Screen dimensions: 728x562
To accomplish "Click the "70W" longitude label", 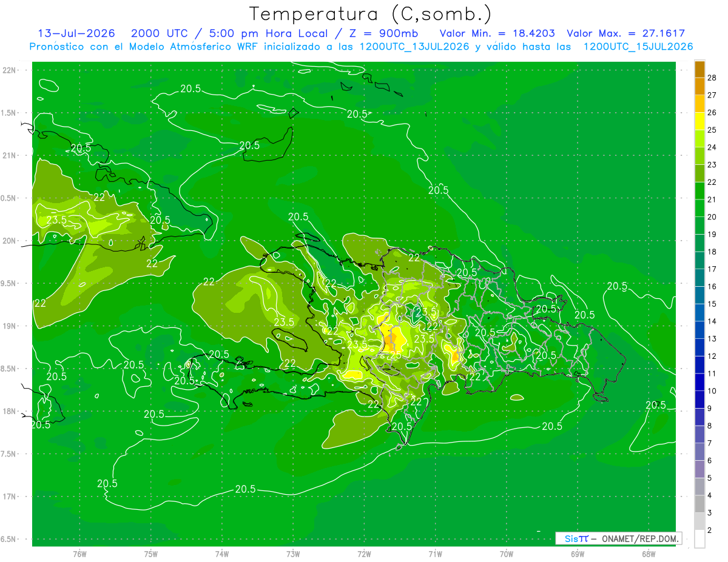I will (x=507, y=554).
